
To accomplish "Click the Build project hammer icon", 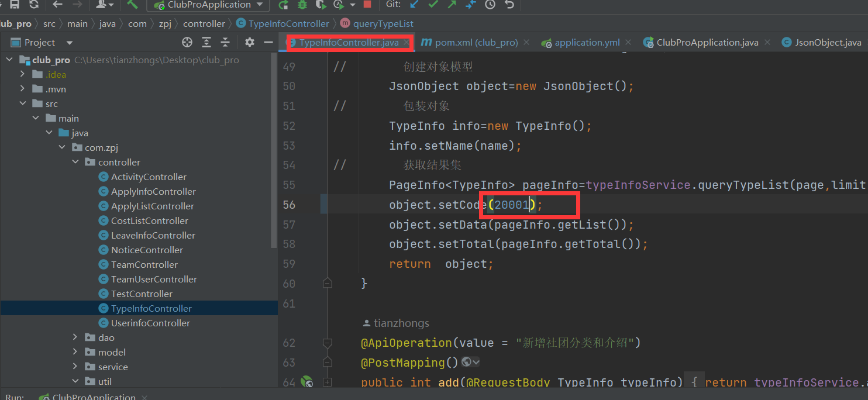I will (132, 5).
